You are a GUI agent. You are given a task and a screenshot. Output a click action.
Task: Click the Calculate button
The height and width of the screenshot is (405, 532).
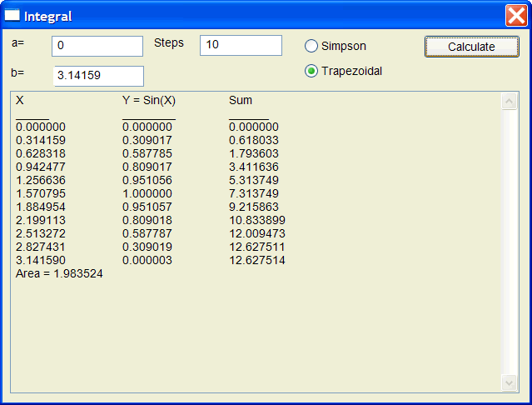(471, 47)
